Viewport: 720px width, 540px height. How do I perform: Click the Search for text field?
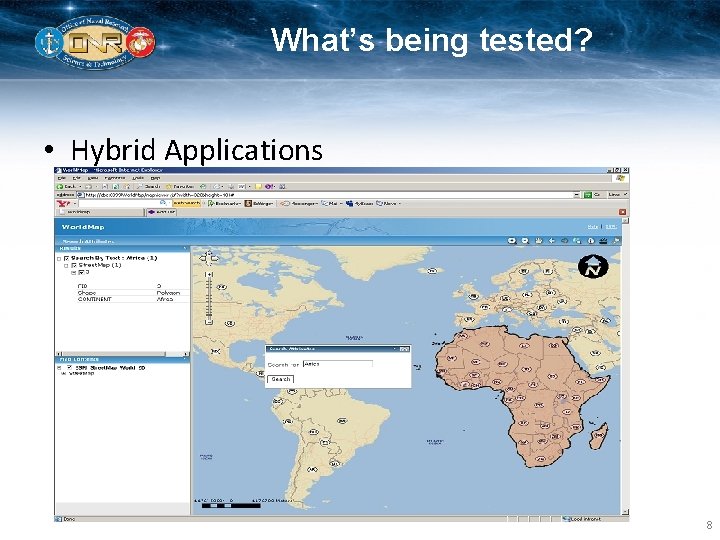(x=338, y=364)
